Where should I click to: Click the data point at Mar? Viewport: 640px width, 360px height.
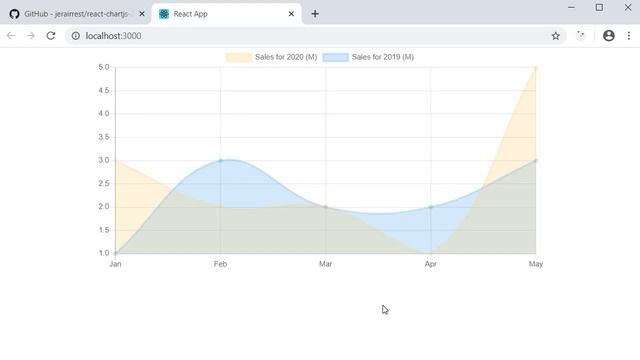pyautogui.click(x=325, y=207)
